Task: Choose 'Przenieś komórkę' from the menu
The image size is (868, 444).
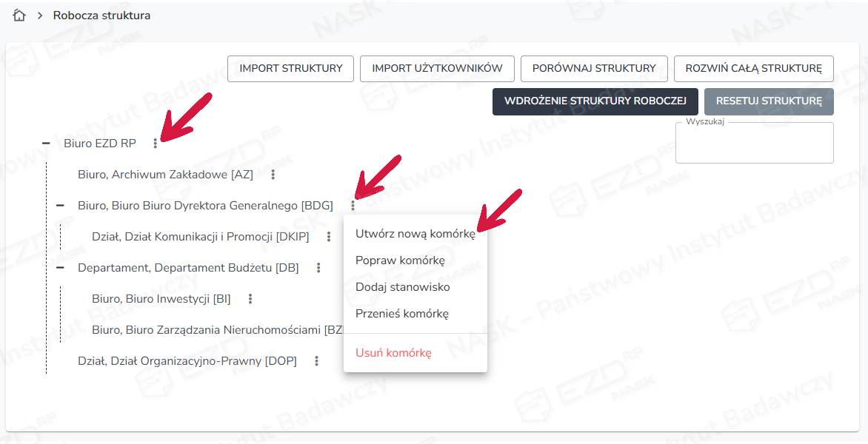Action: pos(401,314)
